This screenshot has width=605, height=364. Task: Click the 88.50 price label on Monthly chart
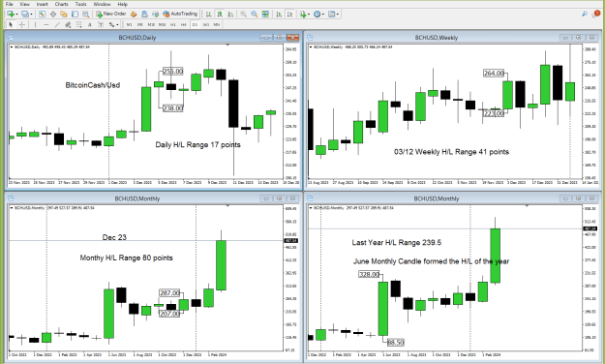[396, 342]
